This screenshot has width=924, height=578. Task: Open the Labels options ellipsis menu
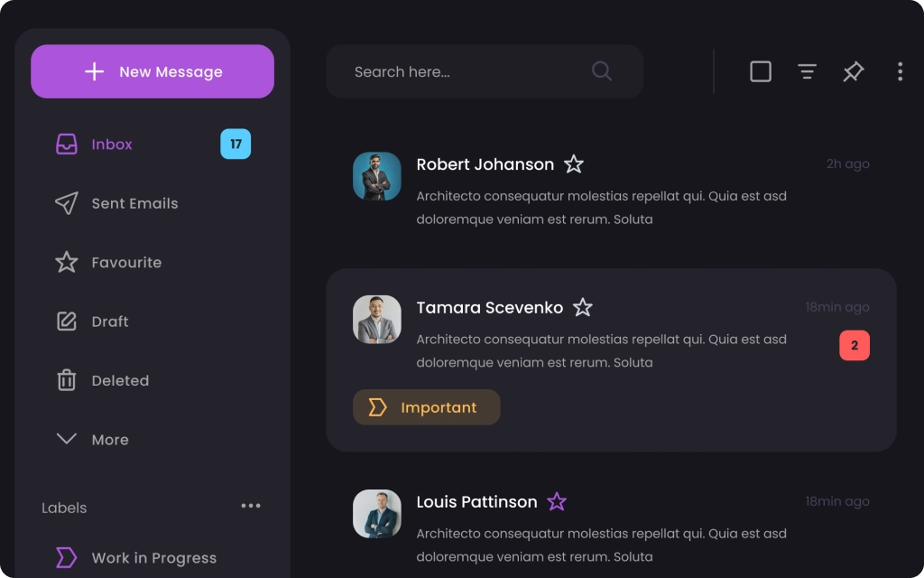coord(251,506)
